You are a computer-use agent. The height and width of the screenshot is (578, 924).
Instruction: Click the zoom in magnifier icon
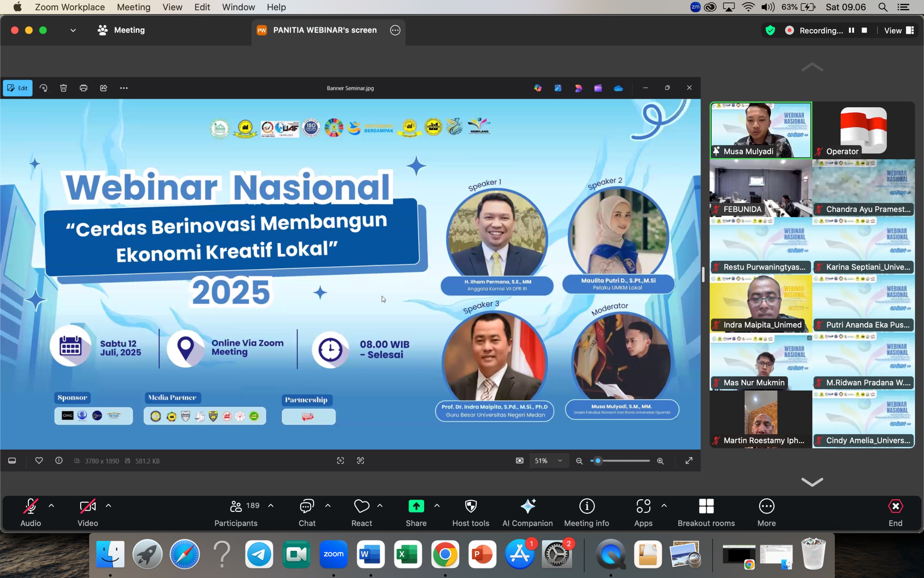click(x=660, y=461)
